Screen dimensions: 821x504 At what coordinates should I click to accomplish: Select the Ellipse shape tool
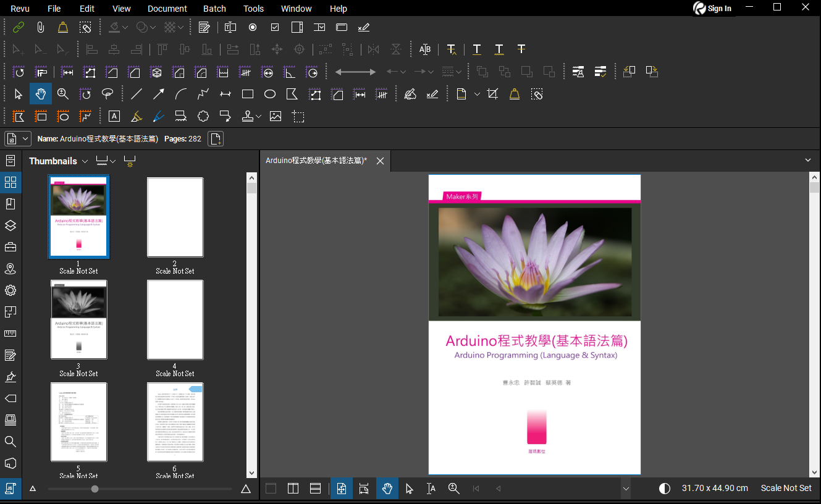[270, 94]
